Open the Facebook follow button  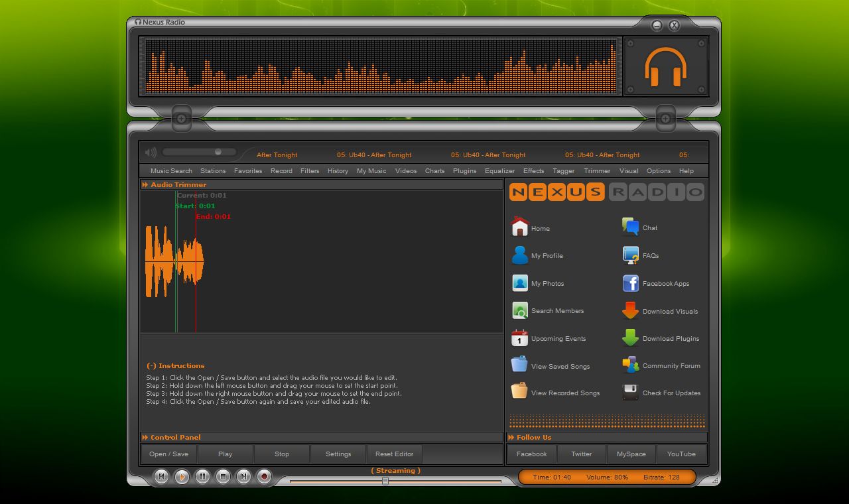click(x=532, y=454)
